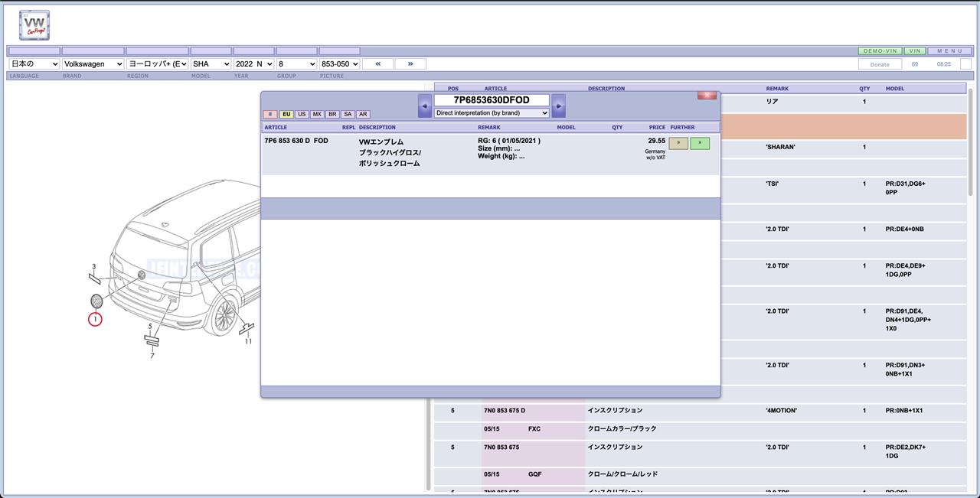Click the FXC code in parts list
Image resolution: width=980 pixels, height=498 pixels.
[534, 428]
